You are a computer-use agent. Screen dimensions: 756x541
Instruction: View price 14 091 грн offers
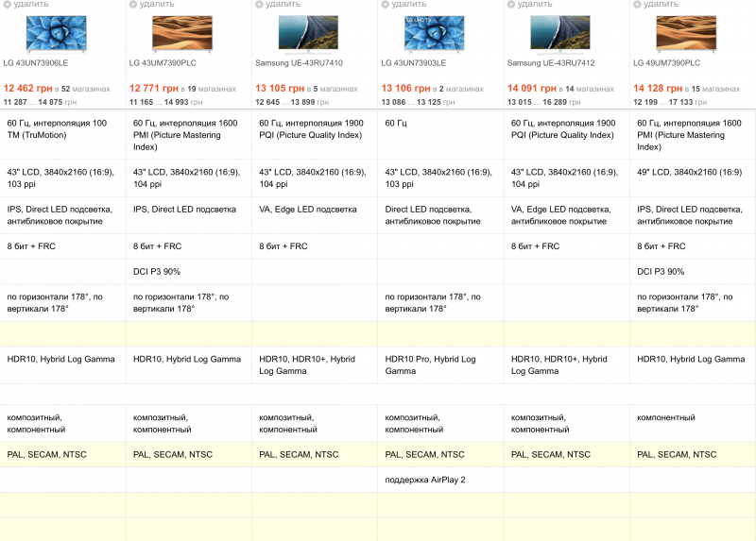532,88
